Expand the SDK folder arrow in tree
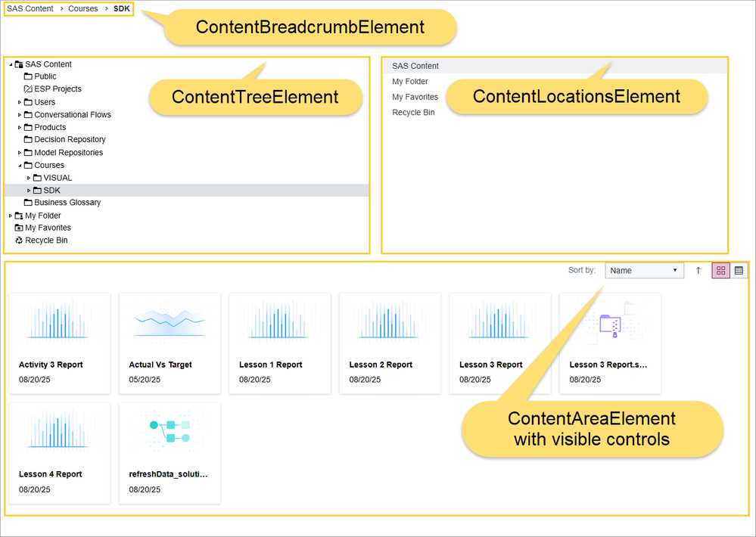Viewport: 756px width, 537px height. pos(29,191)
